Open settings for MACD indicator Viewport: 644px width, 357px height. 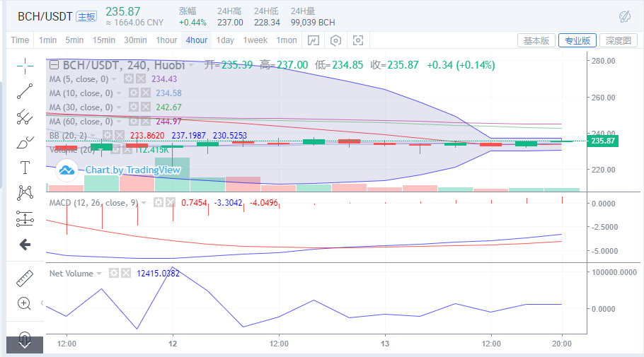pos(159,203)
